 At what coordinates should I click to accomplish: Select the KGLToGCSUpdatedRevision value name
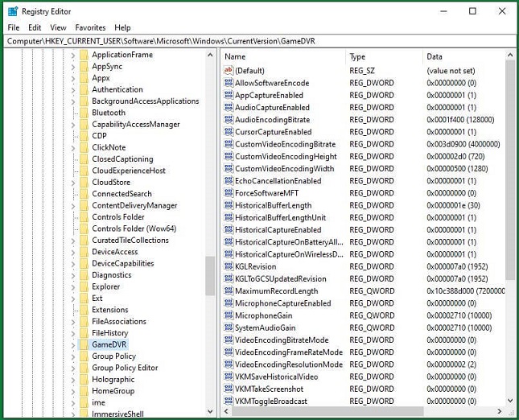pyautogui.click(x=281, y=278)
